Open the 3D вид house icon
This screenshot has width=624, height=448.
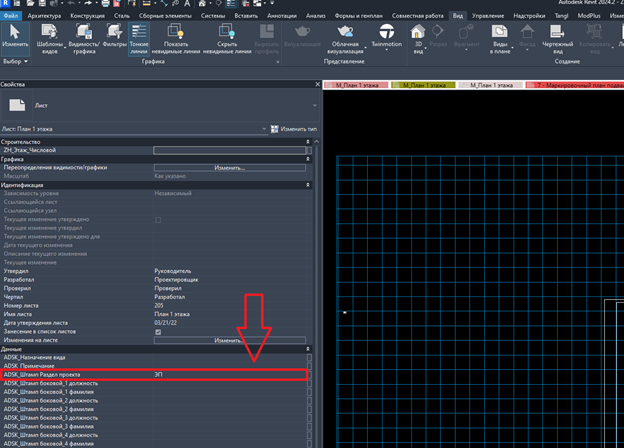click(x=418, y=32)
